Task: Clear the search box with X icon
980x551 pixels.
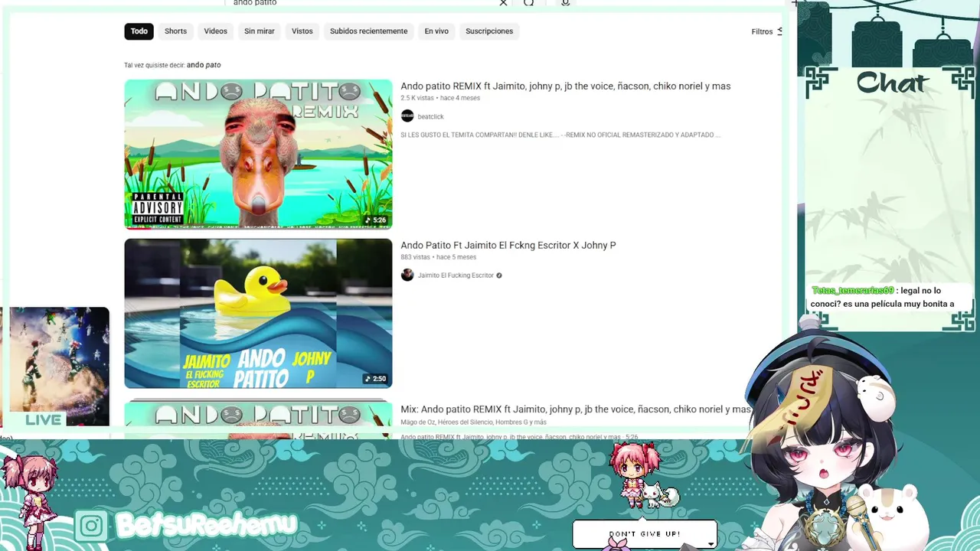Action: pos(503,3)
